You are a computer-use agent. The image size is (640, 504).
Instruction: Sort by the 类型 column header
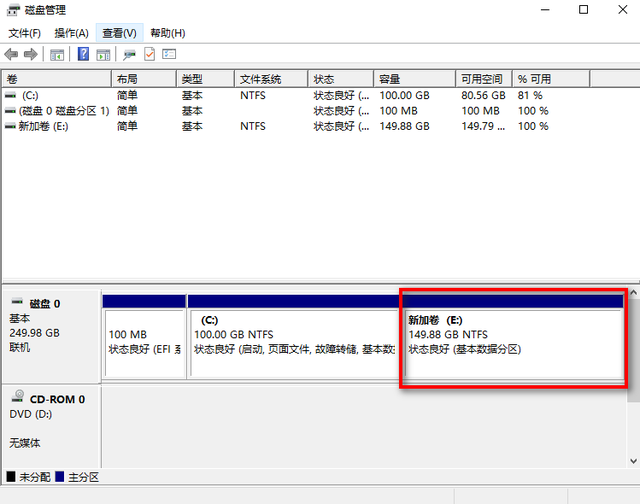tap(205, 79)
